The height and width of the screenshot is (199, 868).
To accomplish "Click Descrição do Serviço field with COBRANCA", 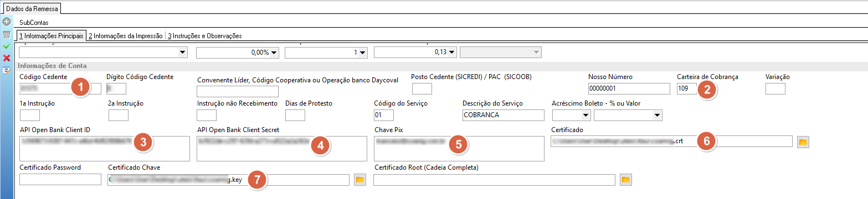I will [x=504, y=115].
